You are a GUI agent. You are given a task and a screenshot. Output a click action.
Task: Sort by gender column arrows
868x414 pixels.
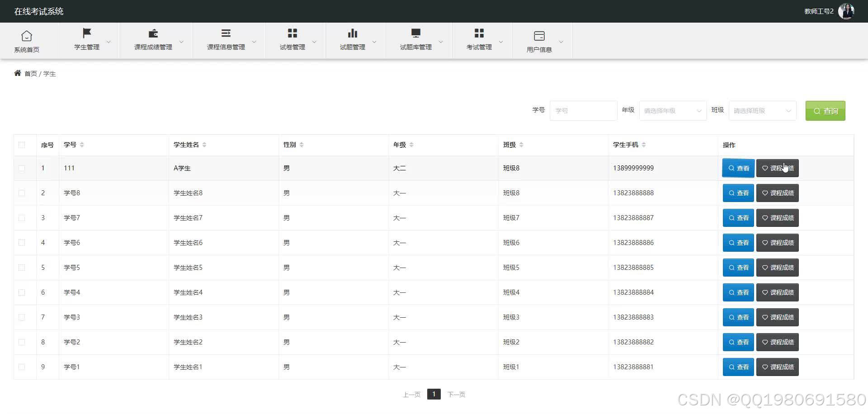coord(302,145)
